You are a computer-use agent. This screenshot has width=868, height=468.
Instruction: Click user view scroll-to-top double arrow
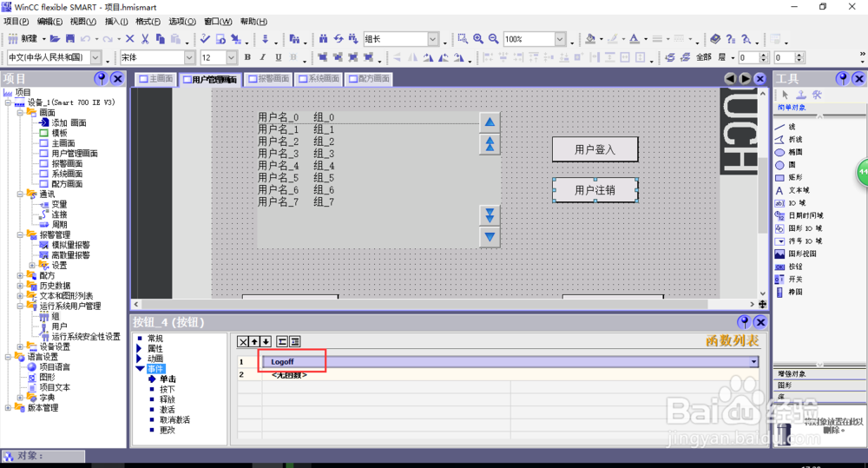490,144
